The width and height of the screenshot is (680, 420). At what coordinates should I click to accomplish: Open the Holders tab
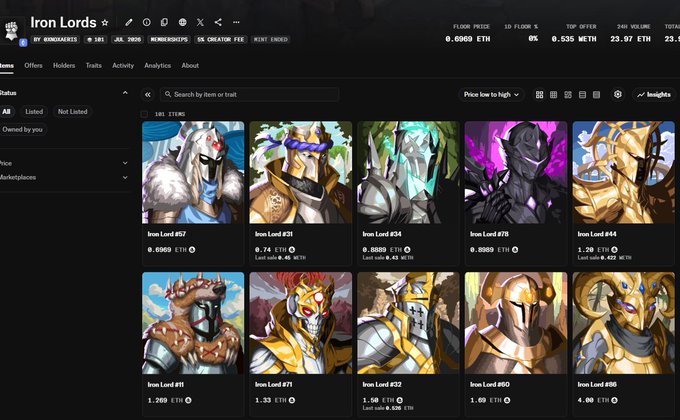point(64,66)
